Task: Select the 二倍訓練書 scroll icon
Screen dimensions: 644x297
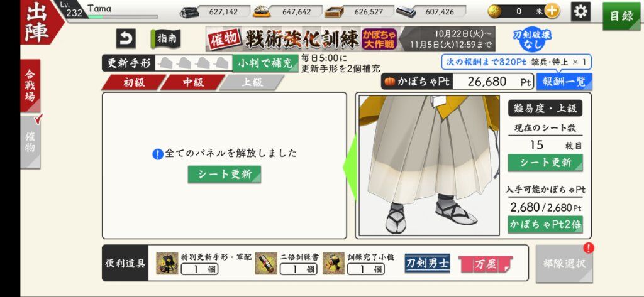Action: pyautogui.click(x=266, y=263)
